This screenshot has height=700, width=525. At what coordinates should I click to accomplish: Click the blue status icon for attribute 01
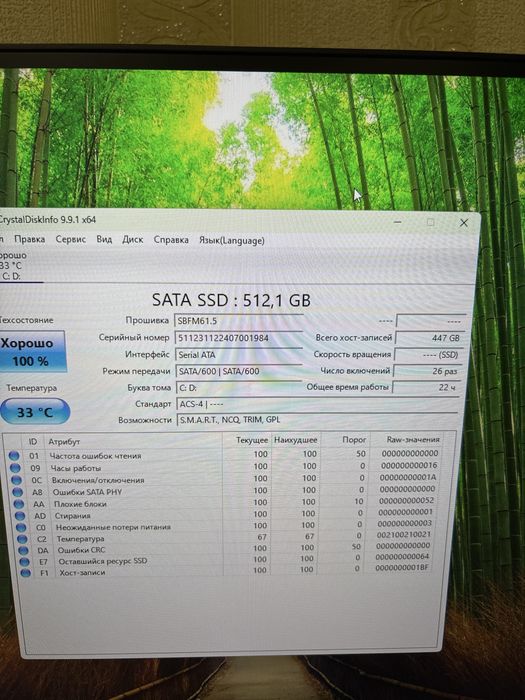(14, 456)
